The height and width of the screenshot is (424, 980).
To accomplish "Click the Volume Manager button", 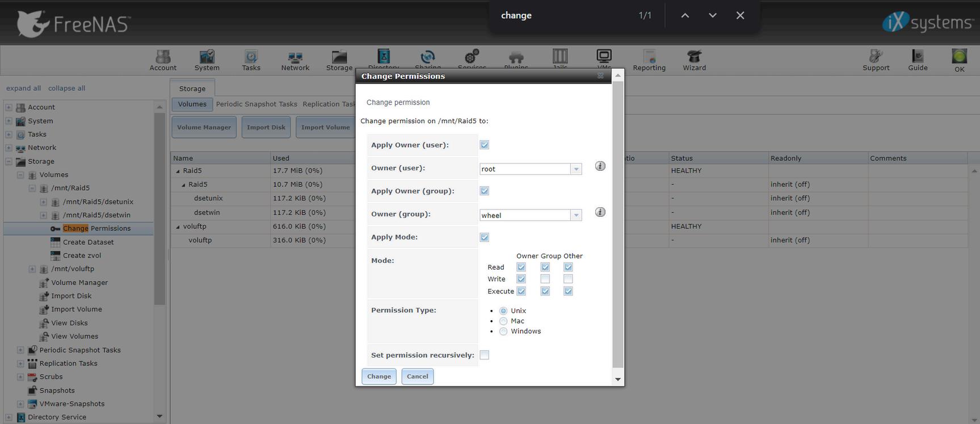I will (204, 127).
